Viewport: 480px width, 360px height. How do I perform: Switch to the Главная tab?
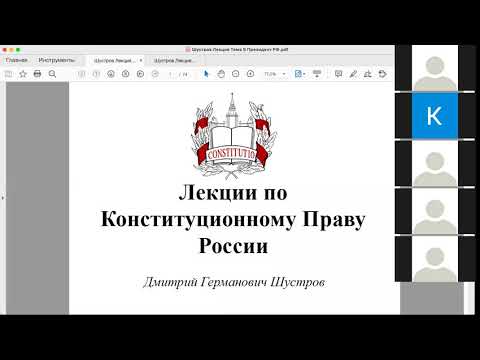point(17,60)
